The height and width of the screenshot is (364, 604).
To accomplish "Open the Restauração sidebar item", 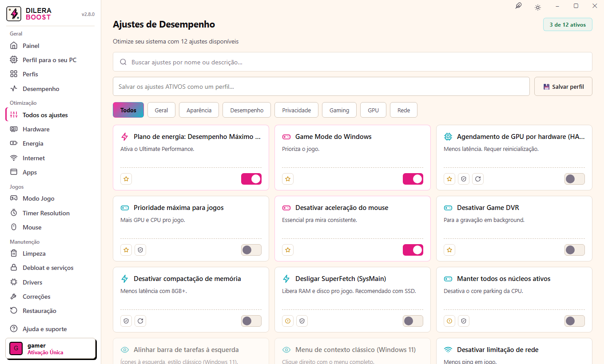I will (x=51, y=311).
